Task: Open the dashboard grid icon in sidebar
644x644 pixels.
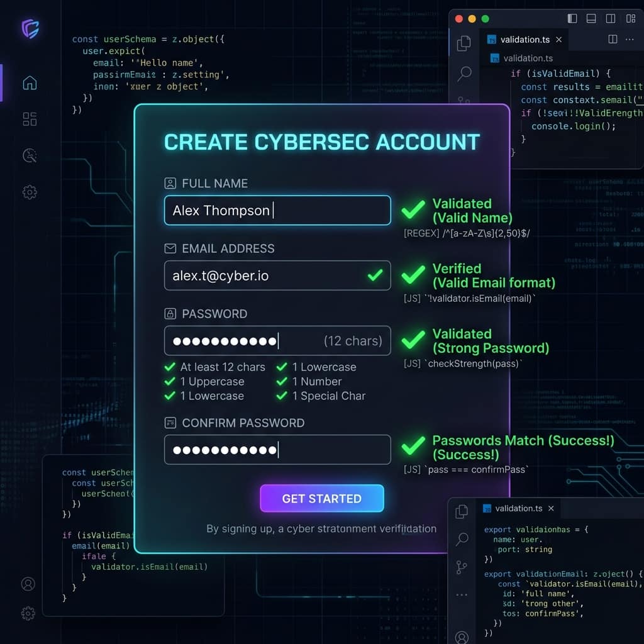Action: (x=30, y=119)
